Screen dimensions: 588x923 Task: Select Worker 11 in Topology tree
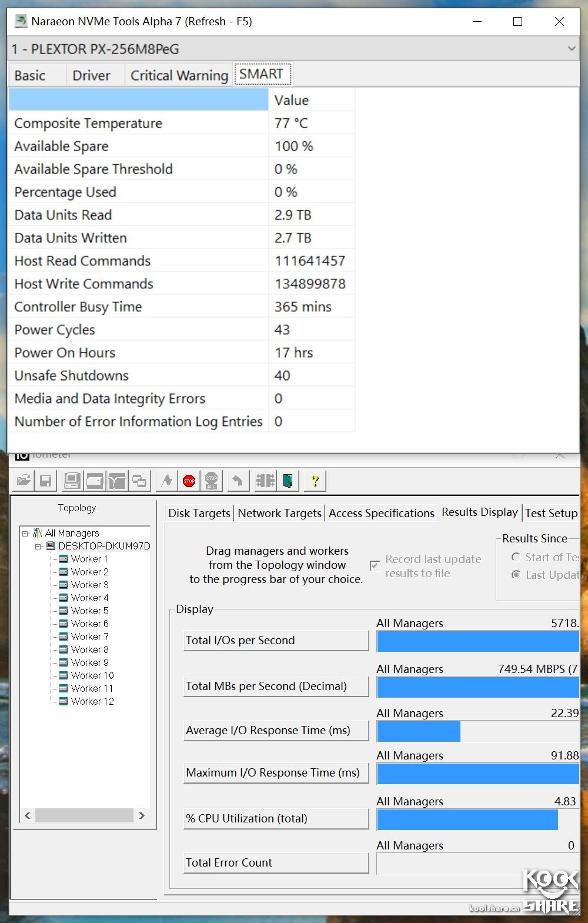point(92,688)
